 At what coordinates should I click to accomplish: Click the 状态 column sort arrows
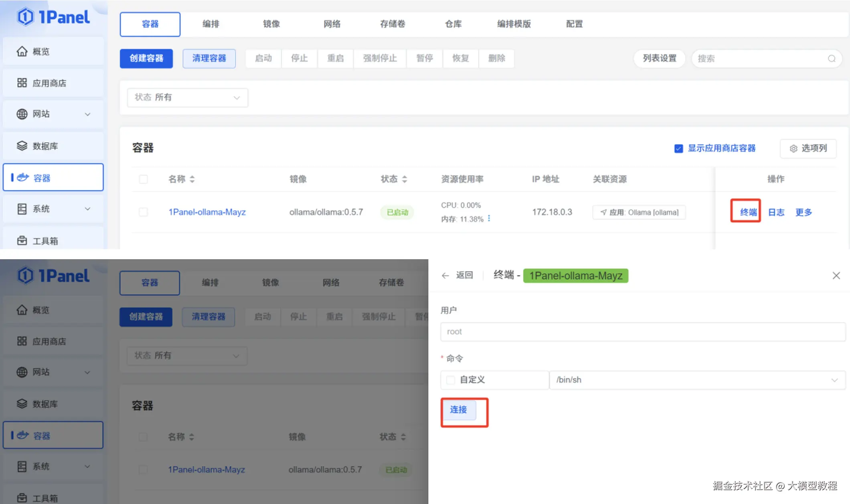tap(404, 179)
